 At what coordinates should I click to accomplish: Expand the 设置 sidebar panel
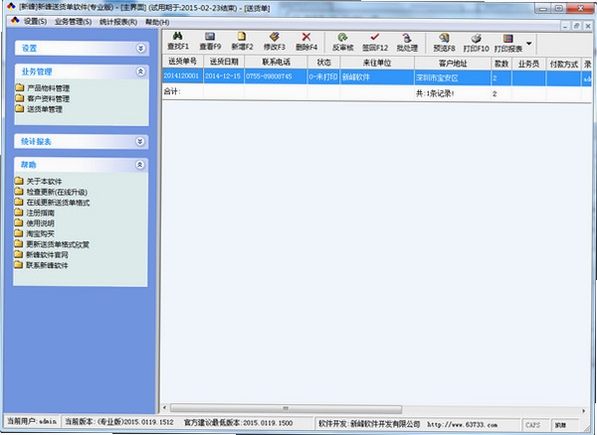click(140, 48)
